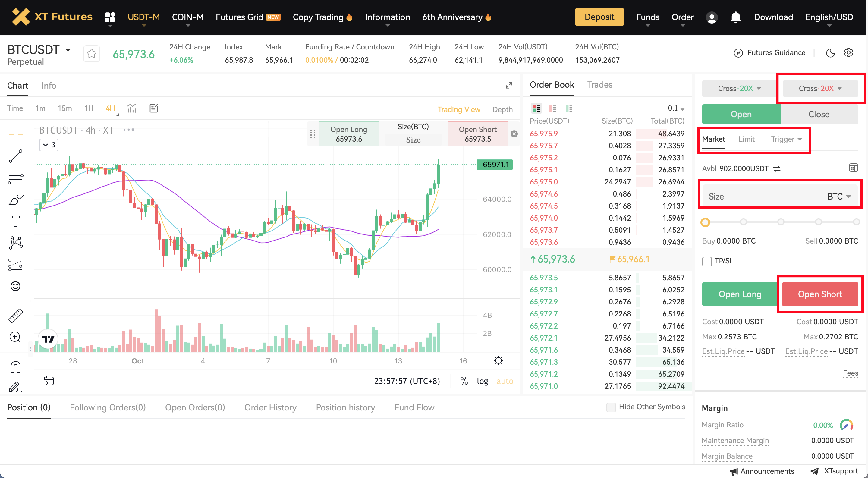868x478 pixels.
Task: Switch to dark mode with moon icon
Action: pos(830,53)
